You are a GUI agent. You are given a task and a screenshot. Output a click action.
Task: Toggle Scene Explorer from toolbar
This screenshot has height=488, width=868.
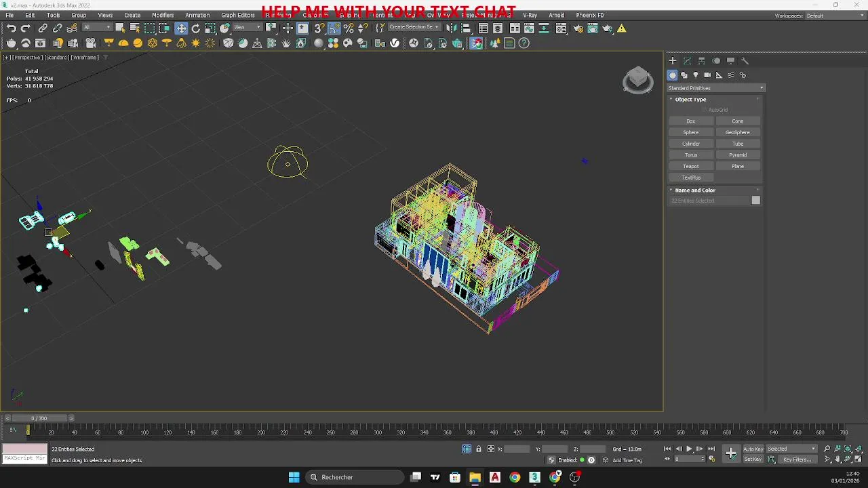coord(483,28)
